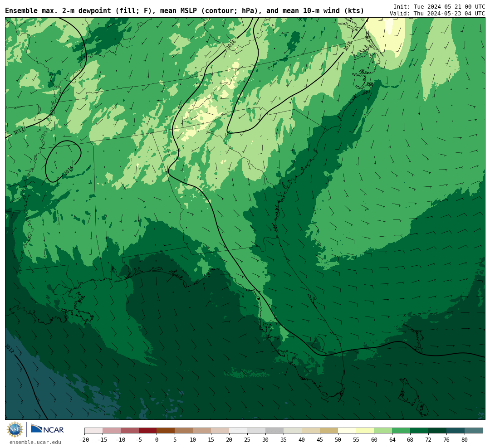Pick the 55 to 60 colorbar swatch
The image size is (490, 448).
click(365, 431)
